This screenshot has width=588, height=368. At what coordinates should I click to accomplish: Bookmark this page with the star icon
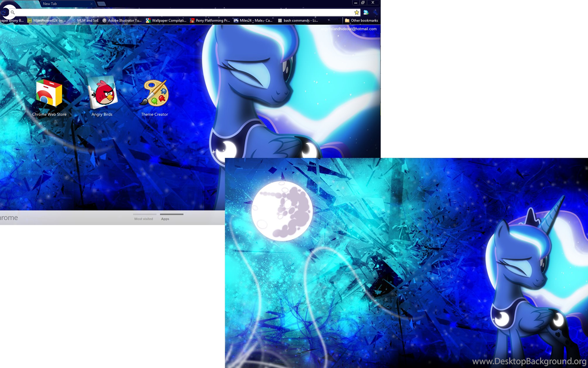tap(356, 12)
